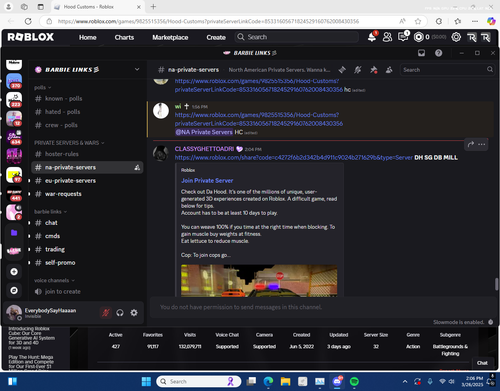
Task: Click Discord chat scrollbar thumb
Action: (x=496, y=284)
